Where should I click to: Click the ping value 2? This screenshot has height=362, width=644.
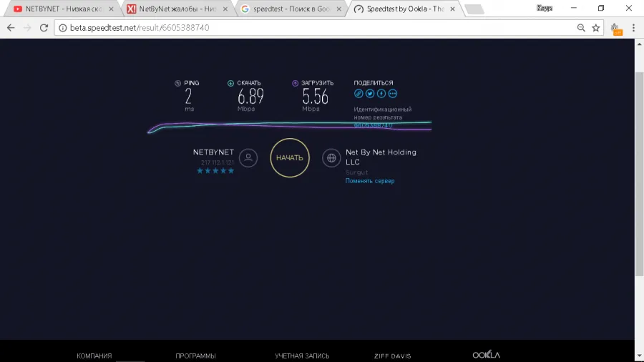[188, 97]
